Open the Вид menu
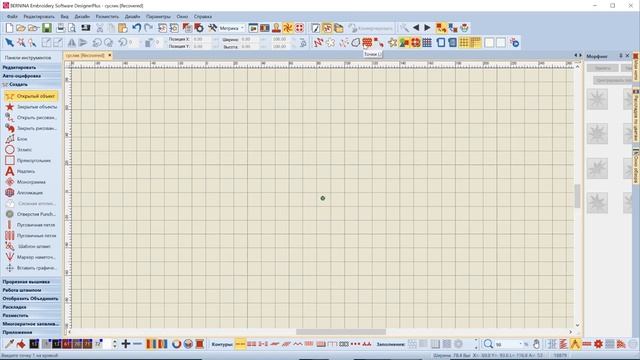Image resolution: width=640 pixels, height=360 pixels. click(x=64, y=17)
